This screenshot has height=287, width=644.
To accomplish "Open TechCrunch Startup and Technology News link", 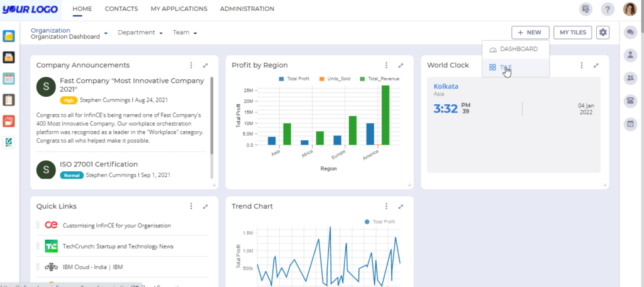I will pos(118,246).
